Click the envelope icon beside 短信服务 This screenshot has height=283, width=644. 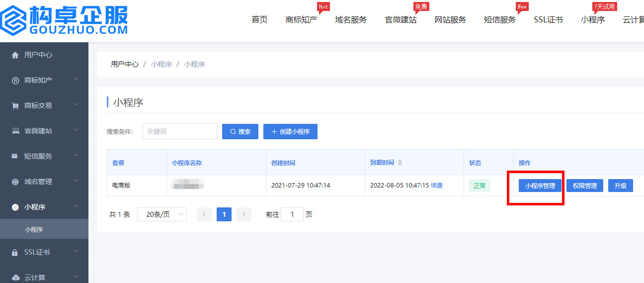coord(15,156)
